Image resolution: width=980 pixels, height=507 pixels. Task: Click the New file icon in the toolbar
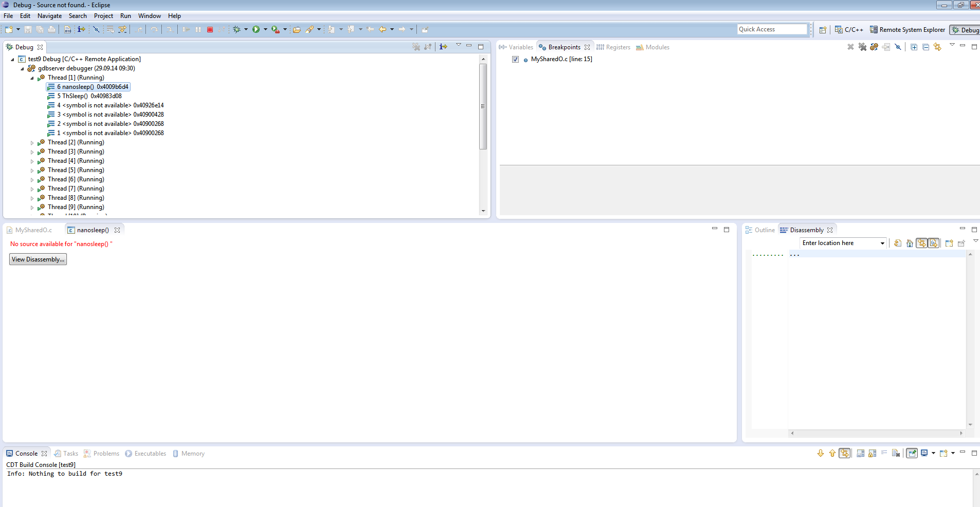9,30
